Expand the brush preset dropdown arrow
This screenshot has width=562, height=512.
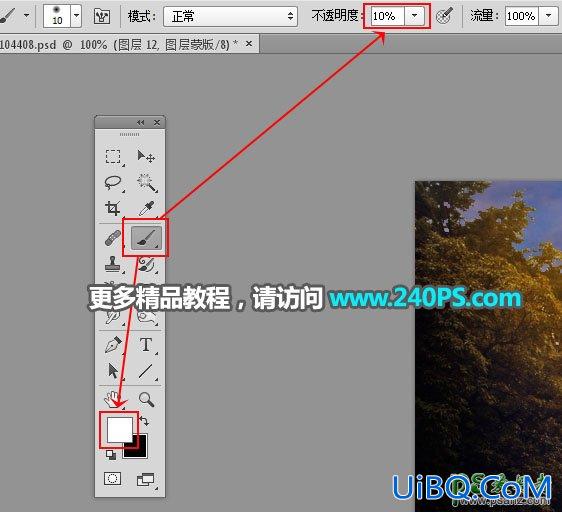[76, 16]
